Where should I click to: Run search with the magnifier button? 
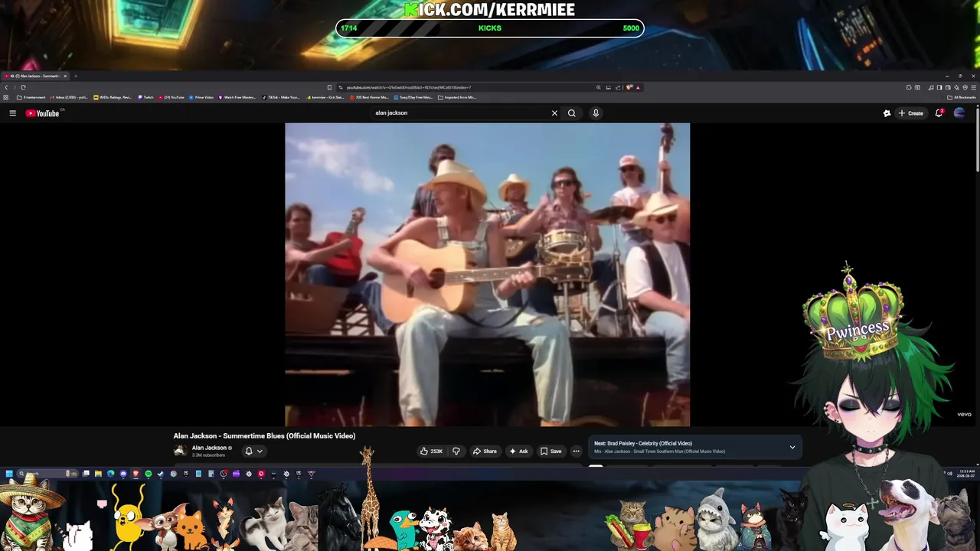pyautogui.click(x=571, y=113)
